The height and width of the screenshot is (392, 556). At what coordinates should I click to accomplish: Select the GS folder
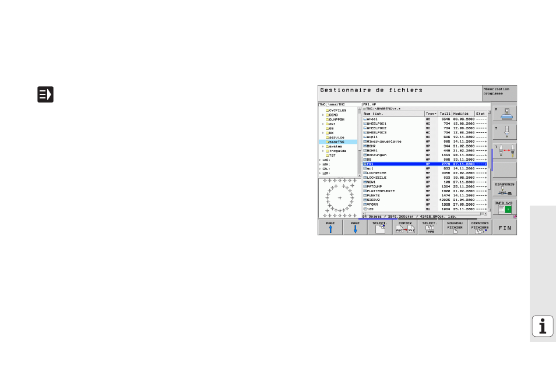tap(330, 128)
